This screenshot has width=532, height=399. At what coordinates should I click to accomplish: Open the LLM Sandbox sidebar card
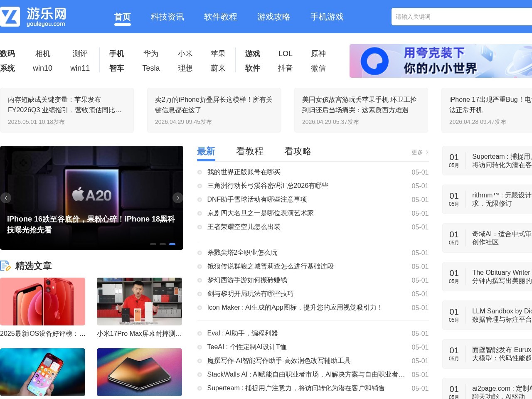(487, 315)
